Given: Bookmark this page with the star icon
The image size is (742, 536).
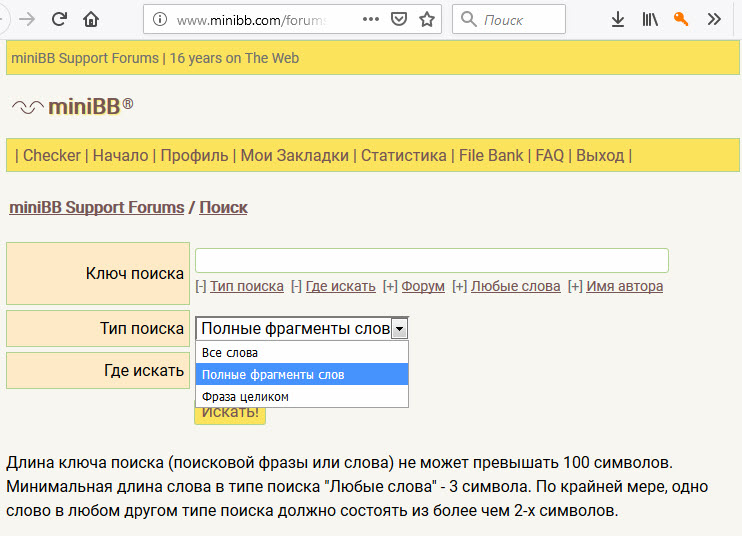Looking at the screenshot, I should (x=427, y=19).
